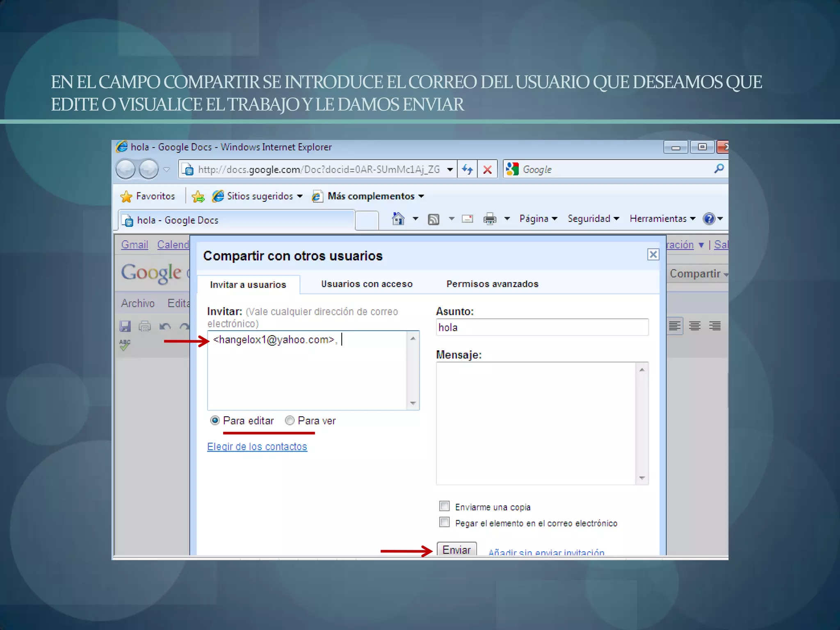The height and width of the screenshot is (630, 840).
Task: Check Pegar el elemento en el correo electrónico
Action: click(444, 522)
